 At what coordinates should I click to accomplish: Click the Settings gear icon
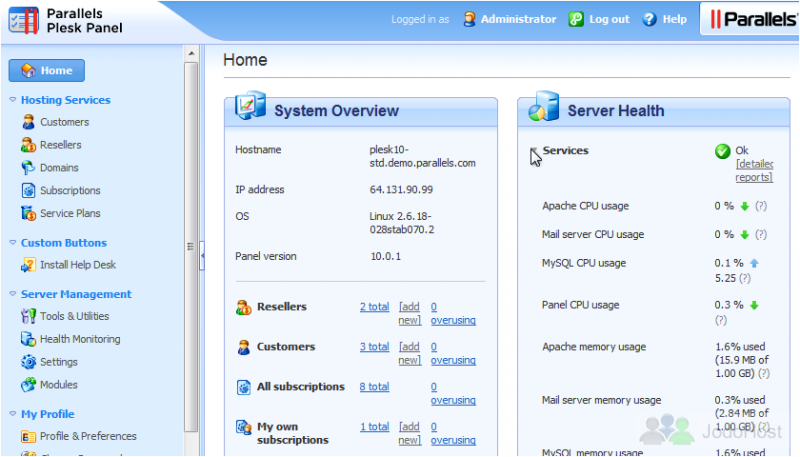[29, 362]
